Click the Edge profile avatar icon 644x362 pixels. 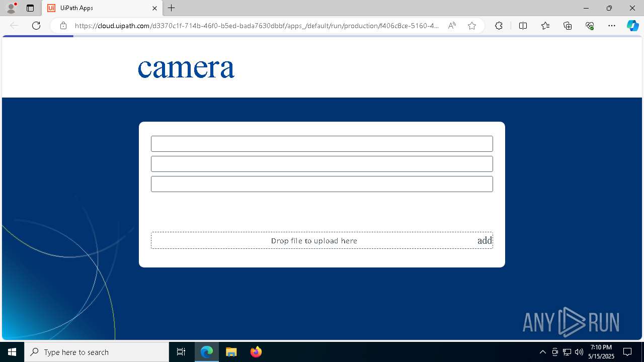tap(11, 8)
